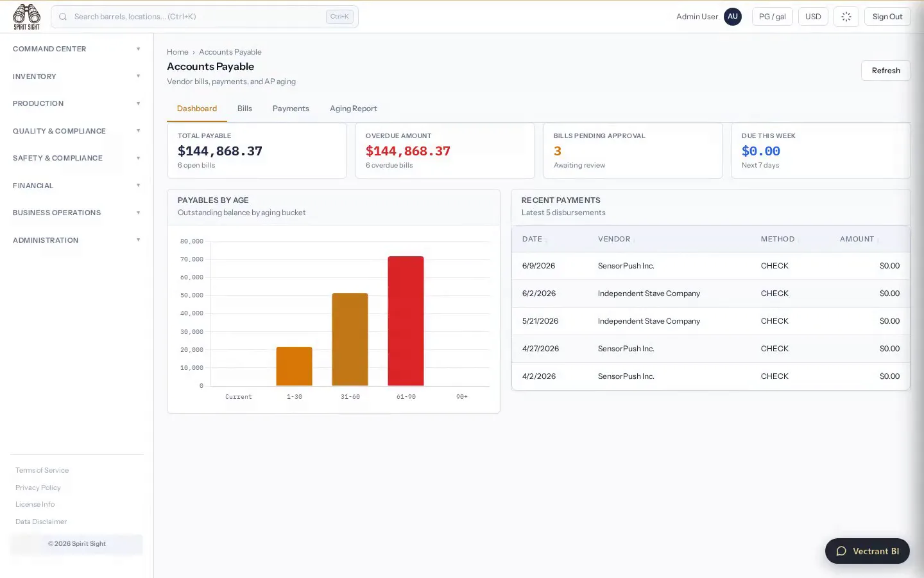
Task: Expand the Financial section
Action: 76,186
